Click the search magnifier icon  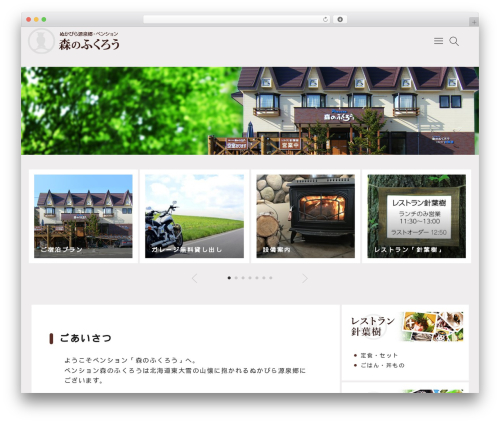point(454,41)
